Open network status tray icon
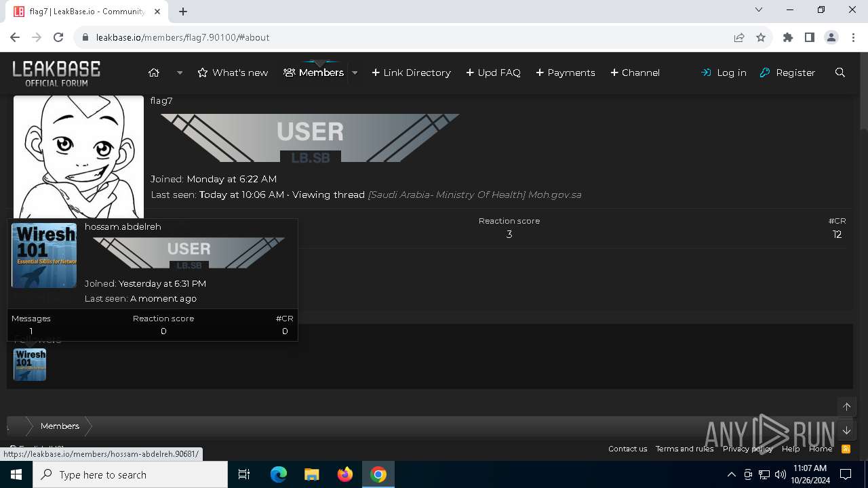The image size is (868, 488). 764,474
